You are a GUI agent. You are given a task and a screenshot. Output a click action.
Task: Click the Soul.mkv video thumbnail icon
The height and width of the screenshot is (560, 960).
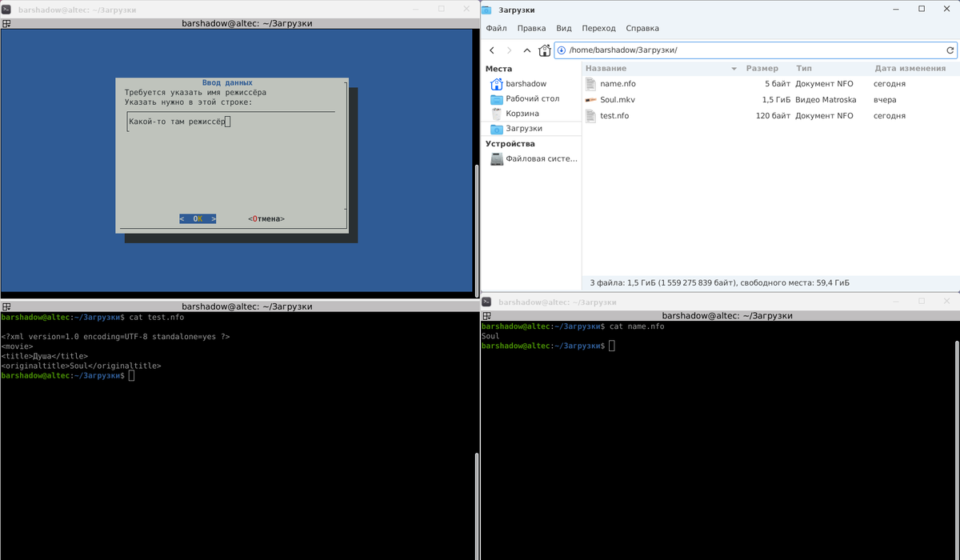coord(591,100)
